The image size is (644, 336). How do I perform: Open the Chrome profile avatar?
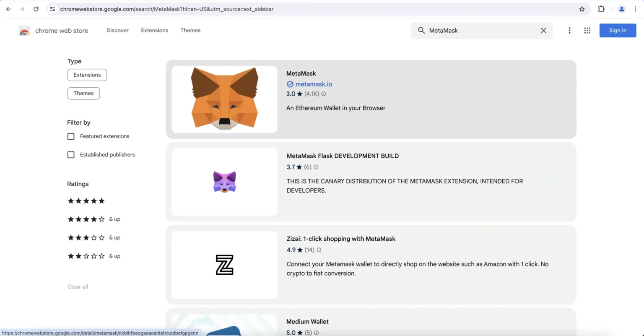tap(622, 9)
